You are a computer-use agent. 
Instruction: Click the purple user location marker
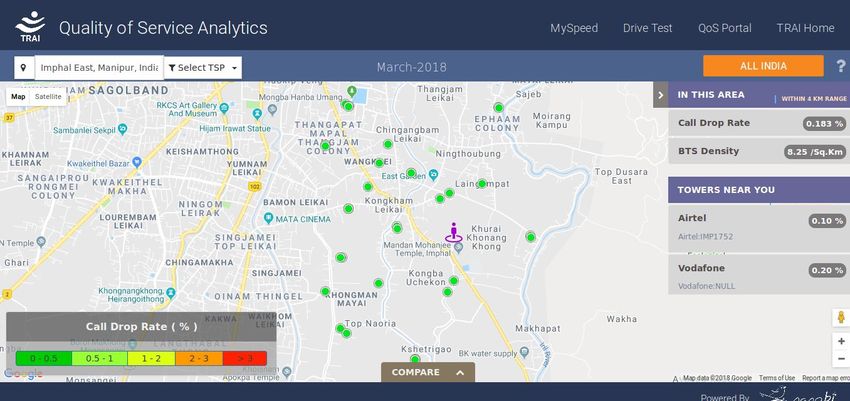pyautogui.click(x=454, y=232)
